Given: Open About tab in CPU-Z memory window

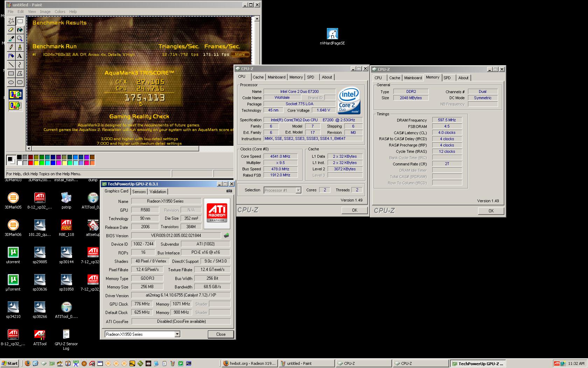Looking at the screenshot, I should (463, 78).
